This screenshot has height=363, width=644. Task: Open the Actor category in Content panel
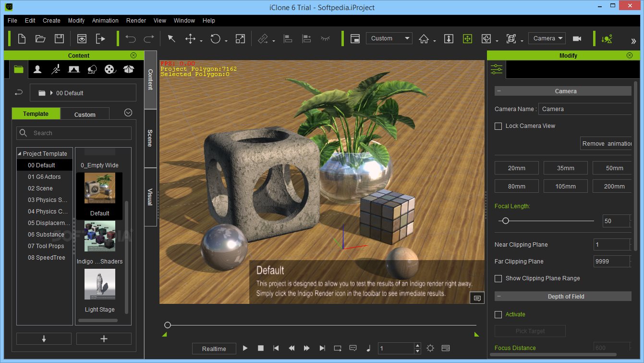(x=37, y=69)
